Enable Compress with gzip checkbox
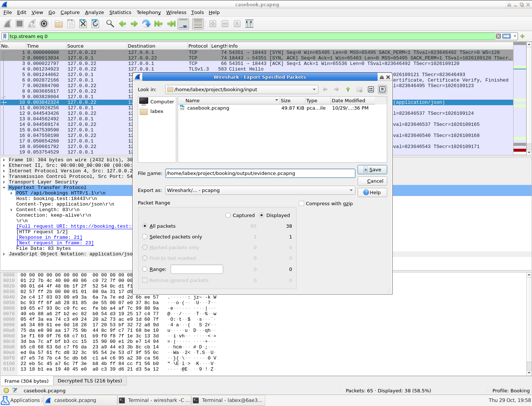532x406 pixels. [301, 204]
